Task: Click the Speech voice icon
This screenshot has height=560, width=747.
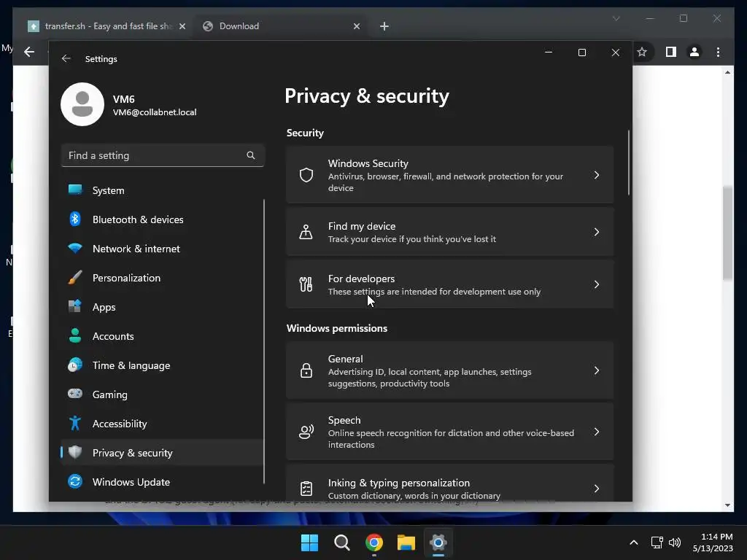Action: (306, 432)
